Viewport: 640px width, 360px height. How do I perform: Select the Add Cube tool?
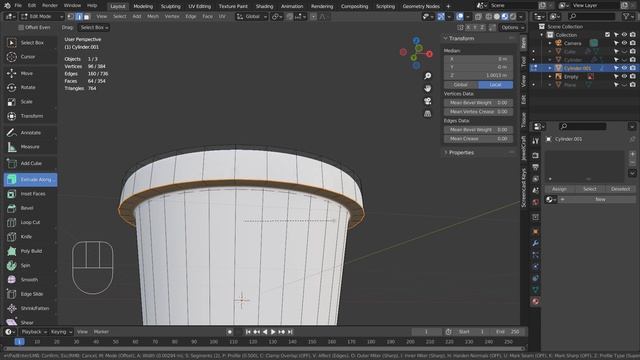(x=30, y=163)
